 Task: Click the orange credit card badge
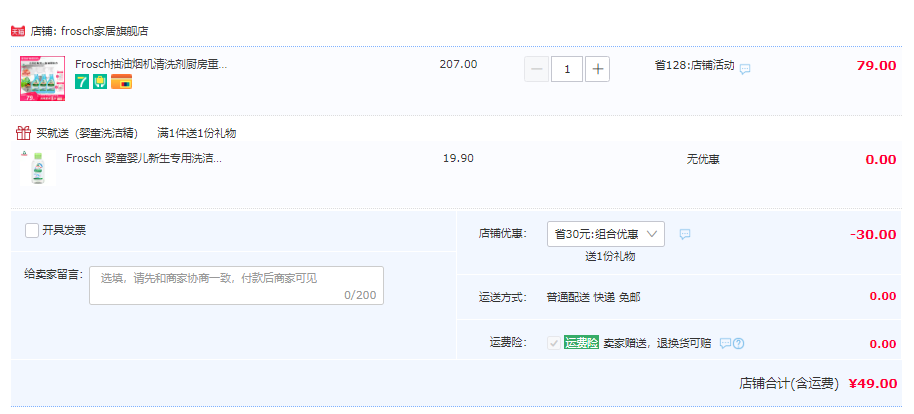tap(121, 82)
